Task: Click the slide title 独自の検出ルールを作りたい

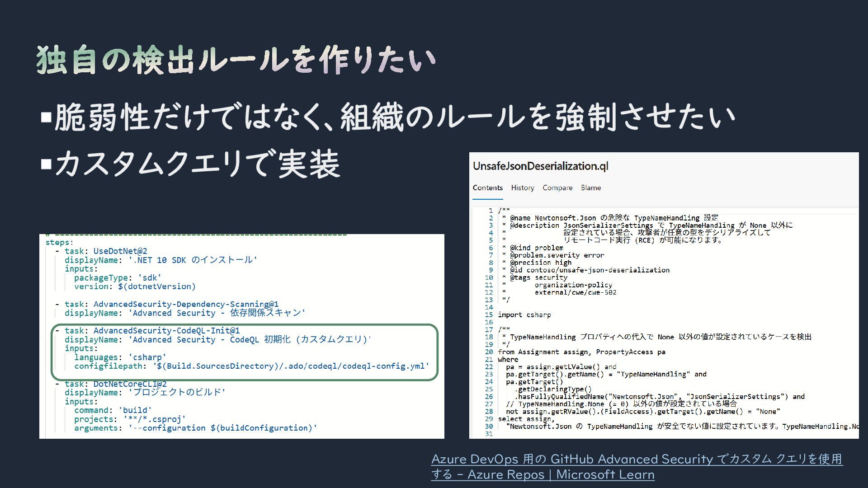Action: (x=236, y=60)
